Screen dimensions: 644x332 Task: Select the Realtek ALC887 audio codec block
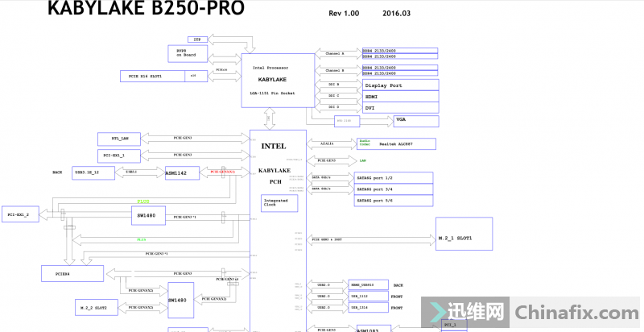click(396, 143)
